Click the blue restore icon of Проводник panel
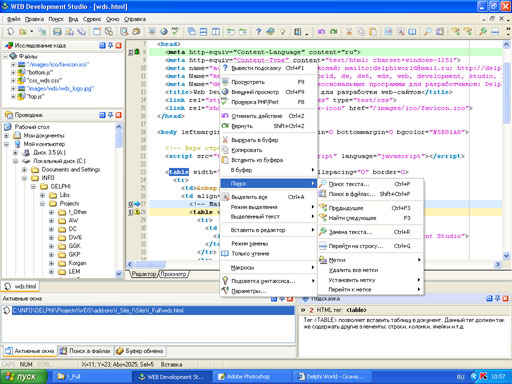Viewport: 512px width, 384px height. coord(102,115)
